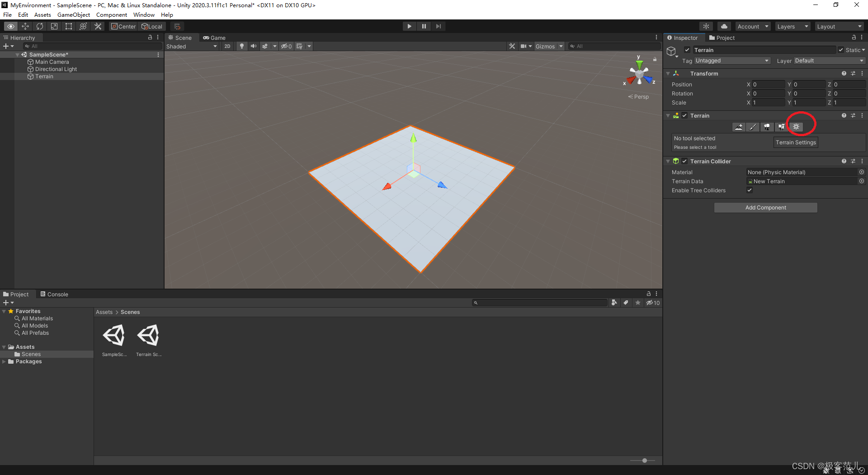The height and width of the screenshot is (475, 868).
Task: Open Layers dropdown
Action: pyautogui.click(x=793, y=26)
